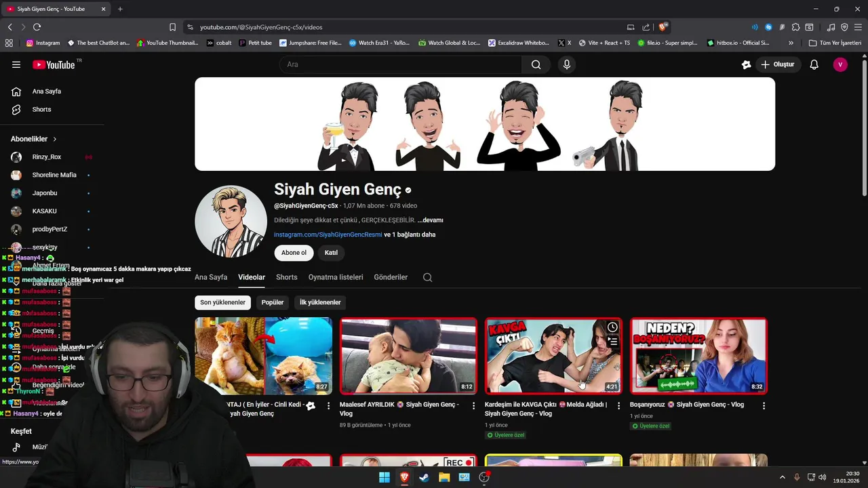Open the cobalt bookmark
This screenshot has height=488, width=868.
[219, 43]
